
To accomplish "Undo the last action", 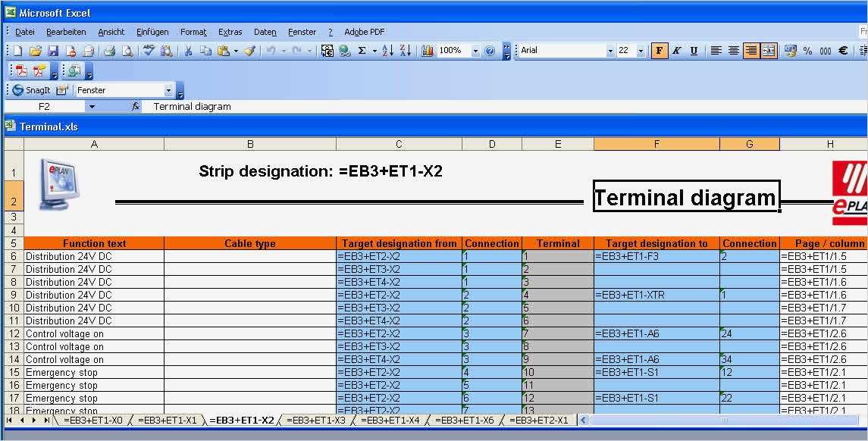I will click(x=271, y=51).
